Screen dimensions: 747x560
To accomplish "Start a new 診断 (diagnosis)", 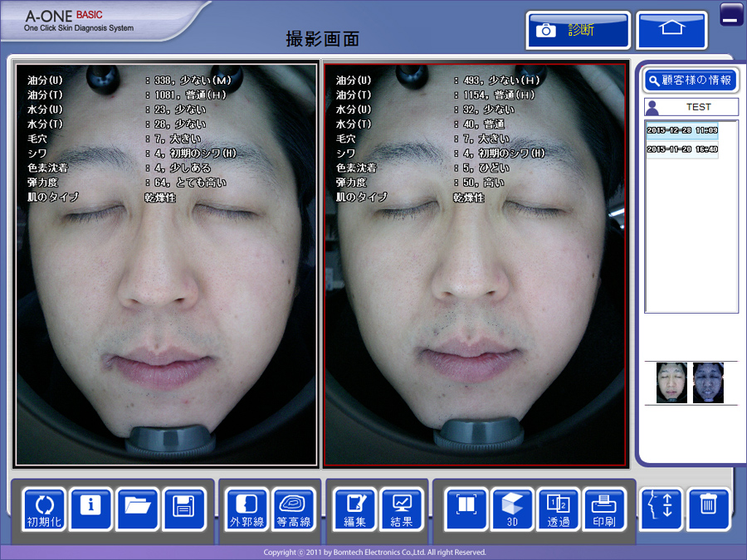I will click(578, 30).
